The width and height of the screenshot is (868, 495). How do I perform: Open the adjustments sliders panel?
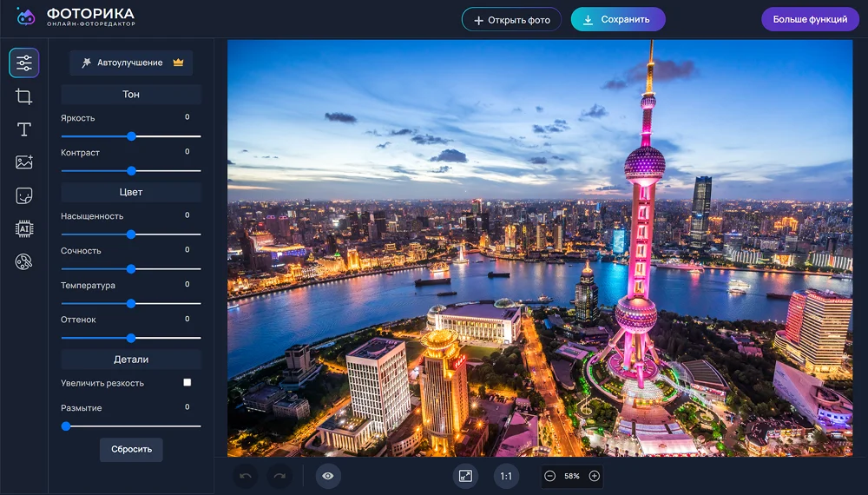pos(23,63)
